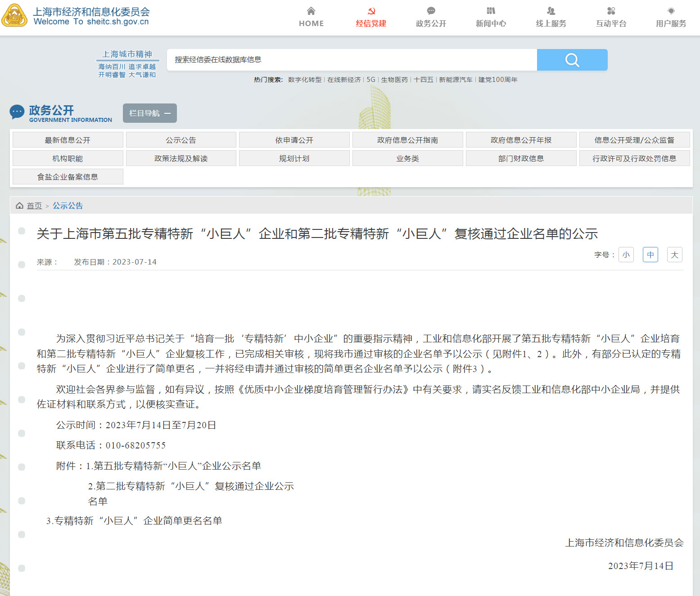The image size is (700, 596).
Task: Switch font size to 小
Action: [x=626, y=255]
